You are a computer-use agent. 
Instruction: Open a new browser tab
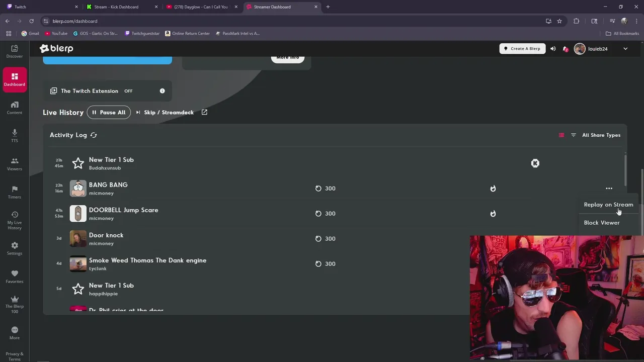click(x=328, y=7)
